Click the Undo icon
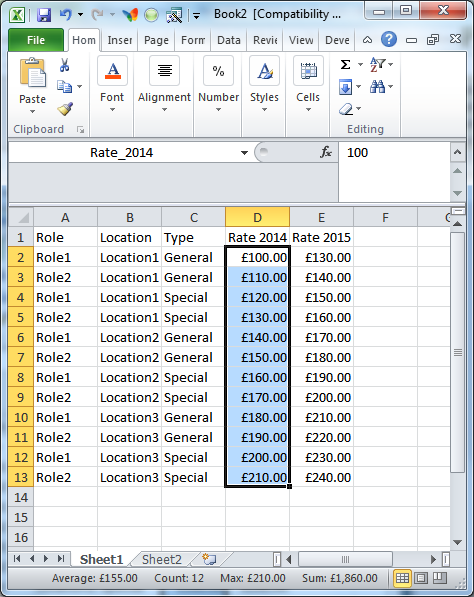Viewport: 474px width, 597px height. click(66, 15)
